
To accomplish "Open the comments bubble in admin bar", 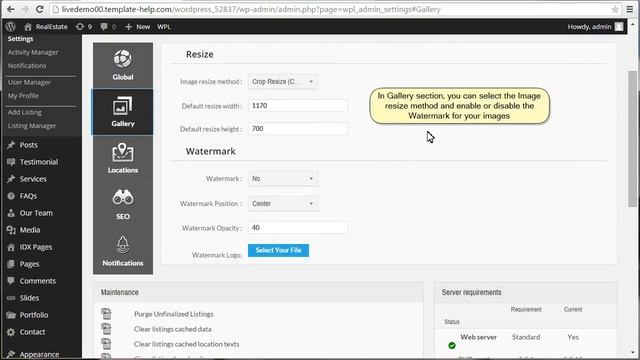I will coord(108,27).
